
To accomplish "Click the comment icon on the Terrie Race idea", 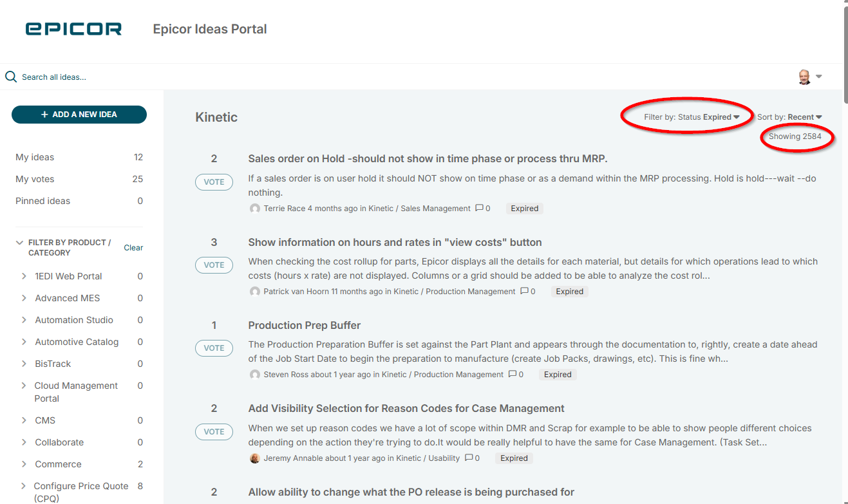I will tap(479, 208).
